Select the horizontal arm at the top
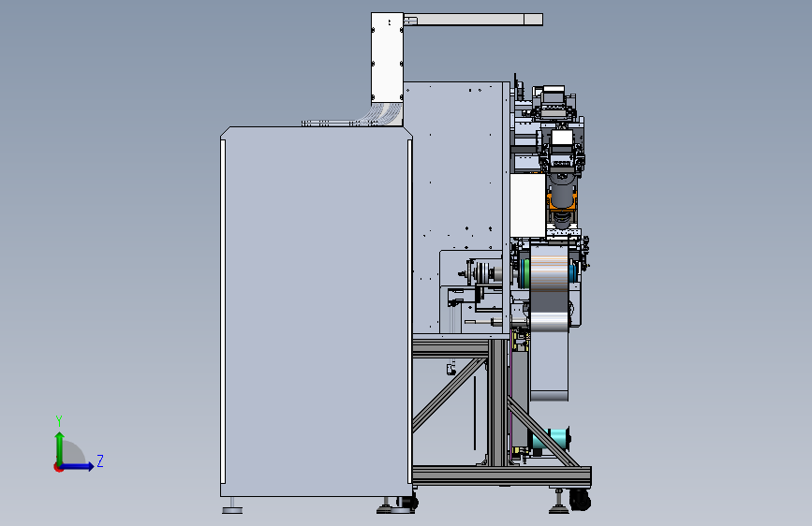This screenshot has width=812, height=526. [473, 20]
